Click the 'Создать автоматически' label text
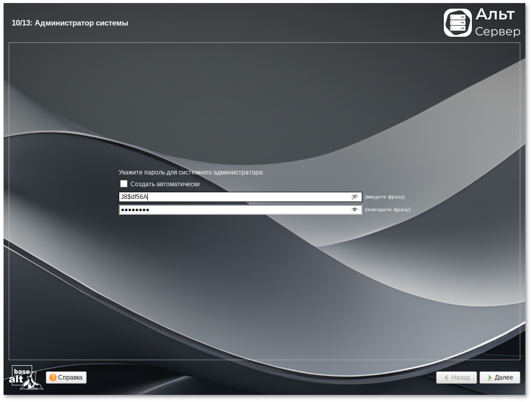This screenshot has height=402, width=532. pos(165,184)
